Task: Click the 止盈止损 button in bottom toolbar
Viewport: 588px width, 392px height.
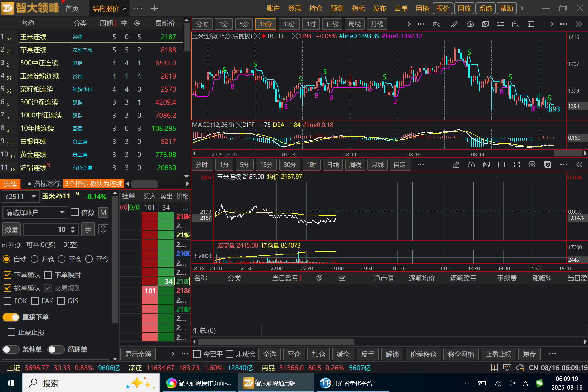Action: (x=499, y=354)
